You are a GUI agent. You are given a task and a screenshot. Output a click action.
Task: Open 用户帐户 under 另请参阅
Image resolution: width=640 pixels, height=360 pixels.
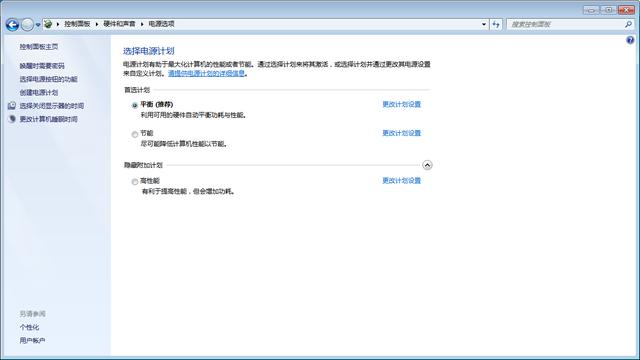pos(33,340)
